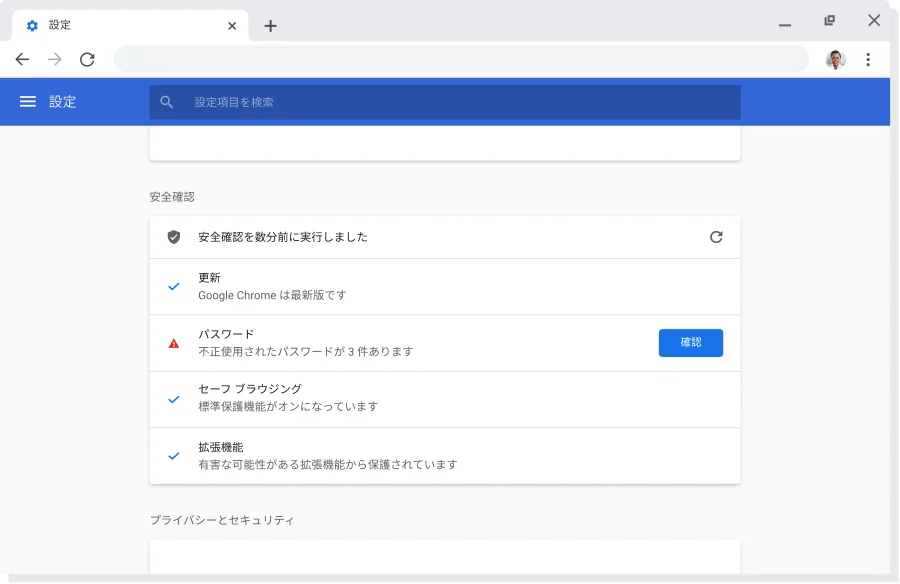
Task: Click the 確認 button for passwords
Action: point(690,343)
